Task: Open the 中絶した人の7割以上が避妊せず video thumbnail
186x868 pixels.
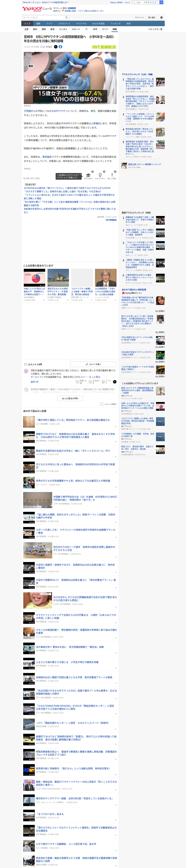Action: click(x=34, y=278)
